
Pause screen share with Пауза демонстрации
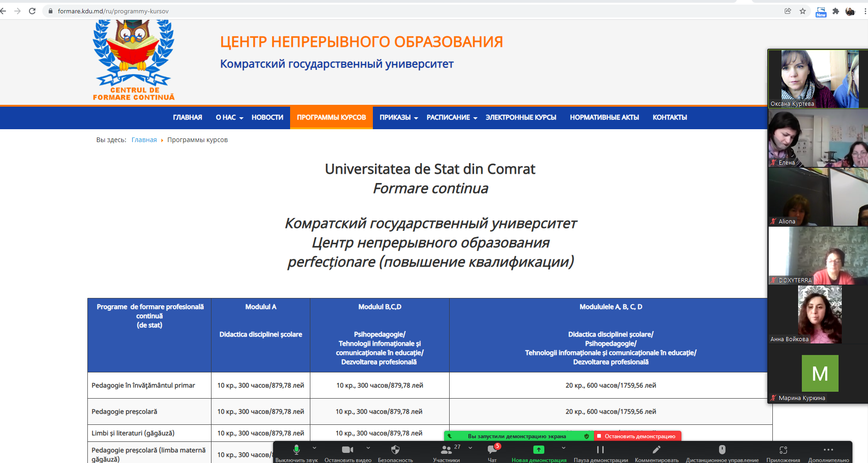click(600, 451)
